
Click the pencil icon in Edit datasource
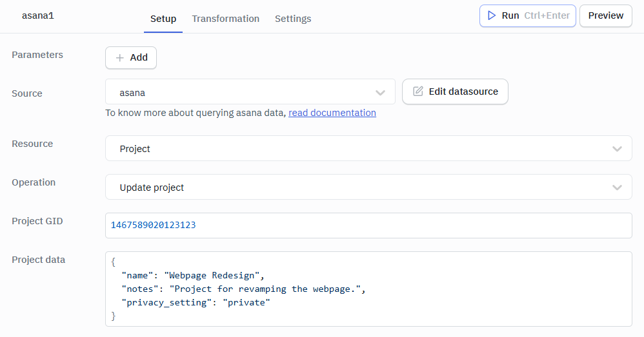point(418,91)
